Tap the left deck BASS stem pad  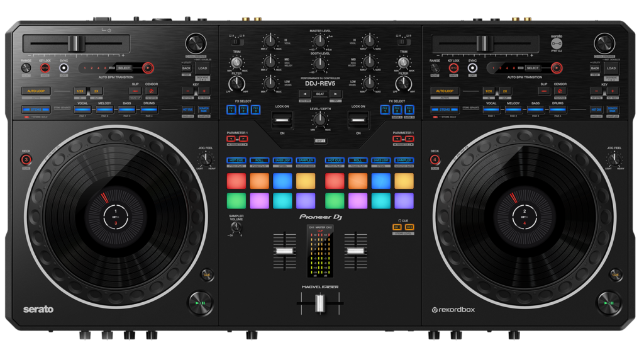click(x=127, y=110)
